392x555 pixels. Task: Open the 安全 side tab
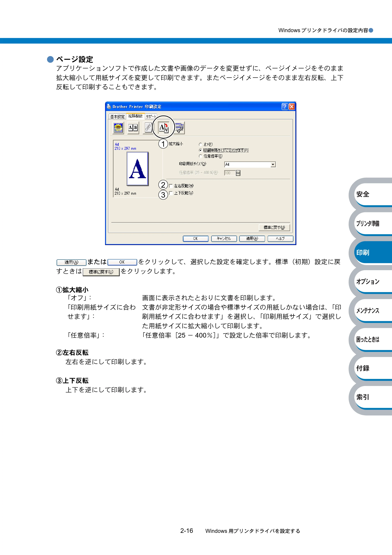[373, 194]
